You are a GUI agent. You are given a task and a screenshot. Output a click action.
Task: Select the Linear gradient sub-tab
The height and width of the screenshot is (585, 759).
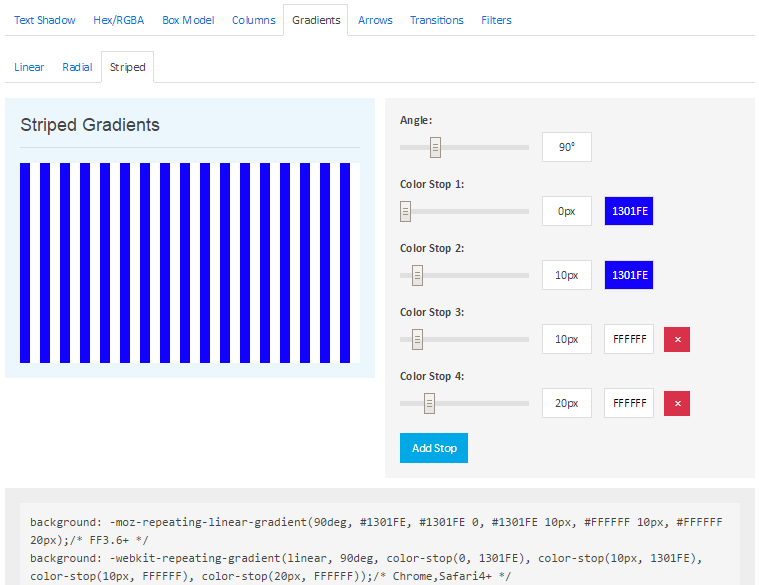(x=29, y=67)
